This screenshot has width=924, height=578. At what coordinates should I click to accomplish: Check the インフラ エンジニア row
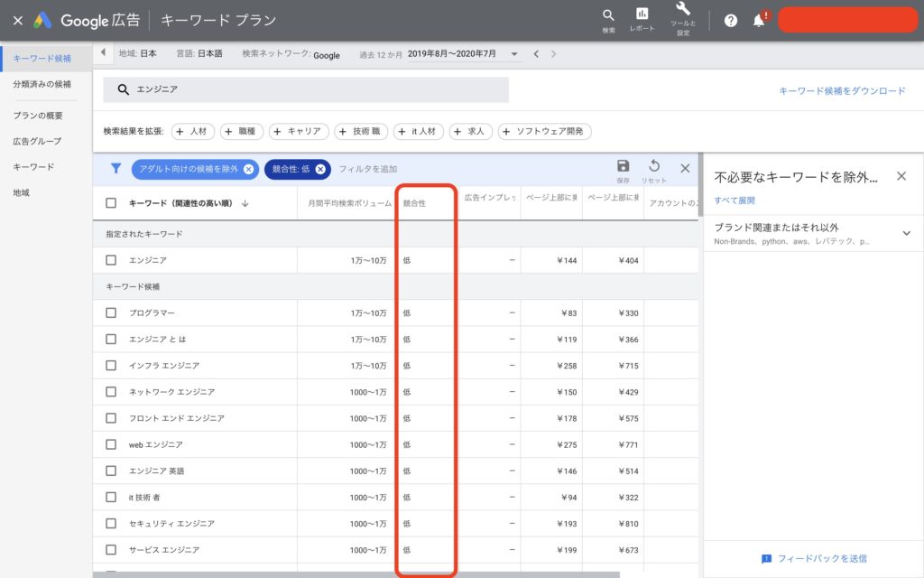point(111,366)
